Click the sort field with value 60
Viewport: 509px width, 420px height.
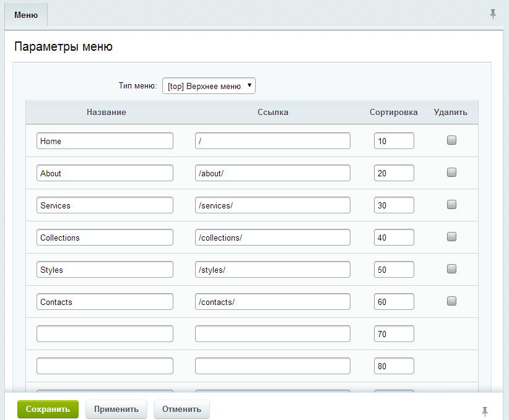(x=394, y=301)
